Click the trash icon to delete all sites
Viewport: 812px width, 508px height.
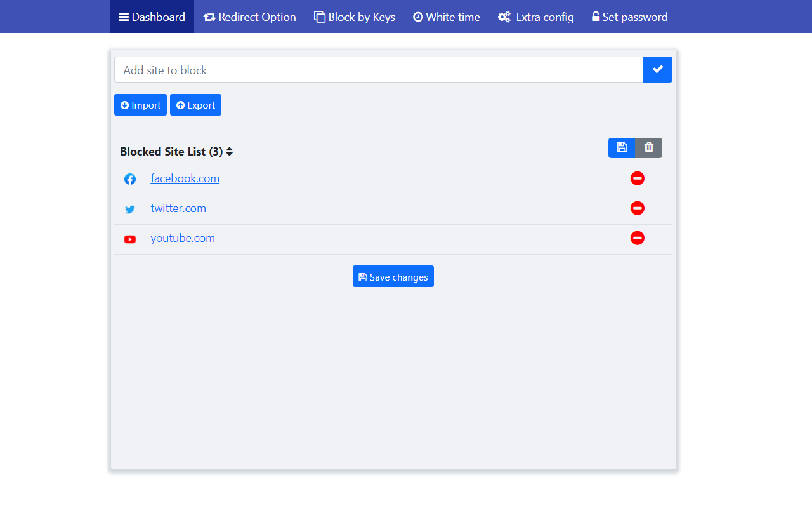point(648,147)
